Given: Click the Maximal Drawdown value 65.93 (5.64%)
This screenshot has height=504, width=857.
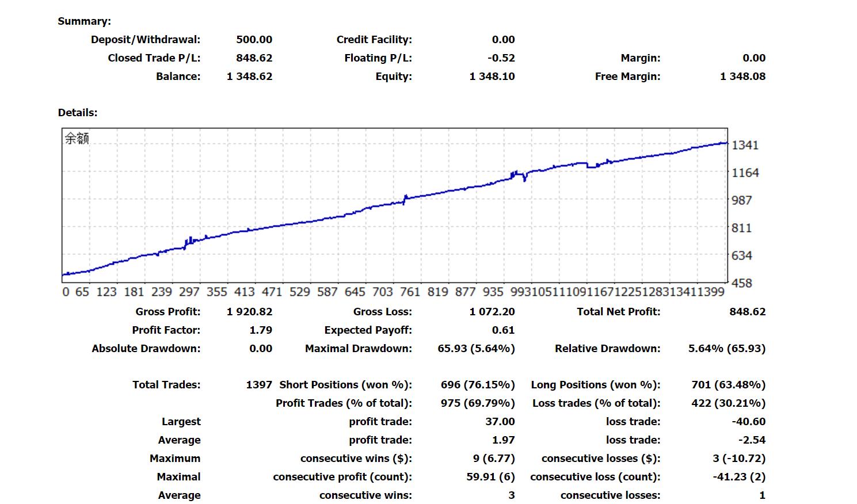Looking at the screenshot, I should [x=476, y=349].
